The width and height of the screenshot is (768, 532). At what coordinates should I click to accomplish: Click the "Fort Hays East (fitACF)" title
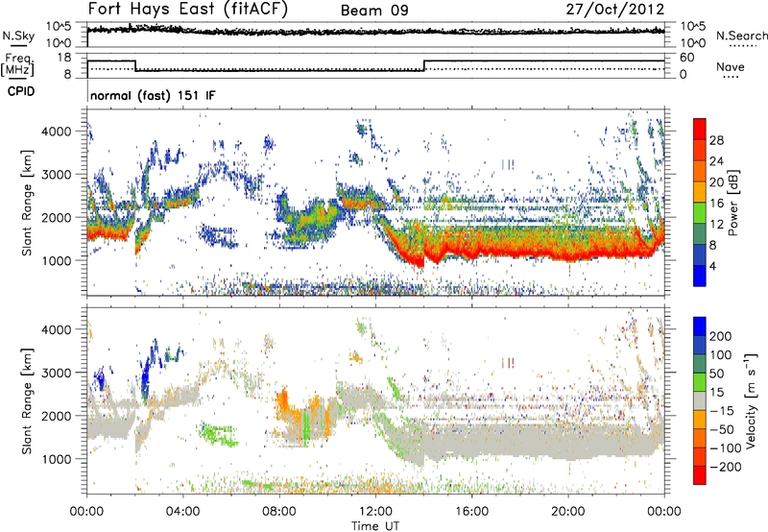click(187, 9)
